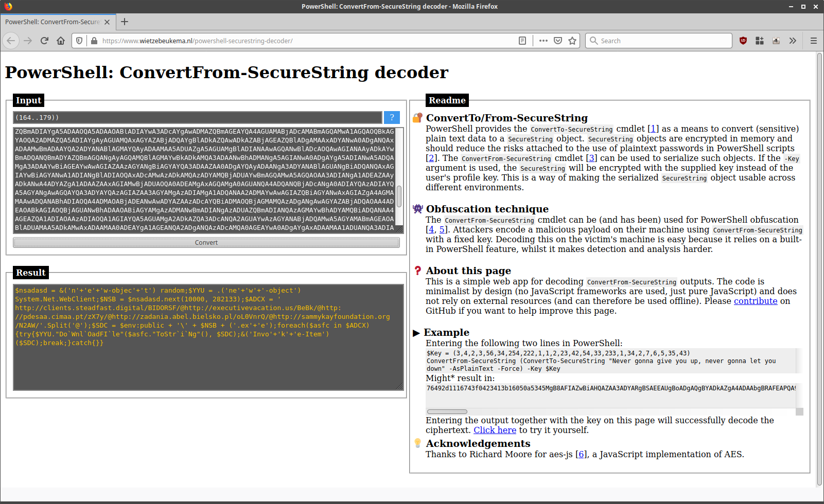Click the red question mark About icon
Viewport: 824px width, 504px height.
pos(417,271)
